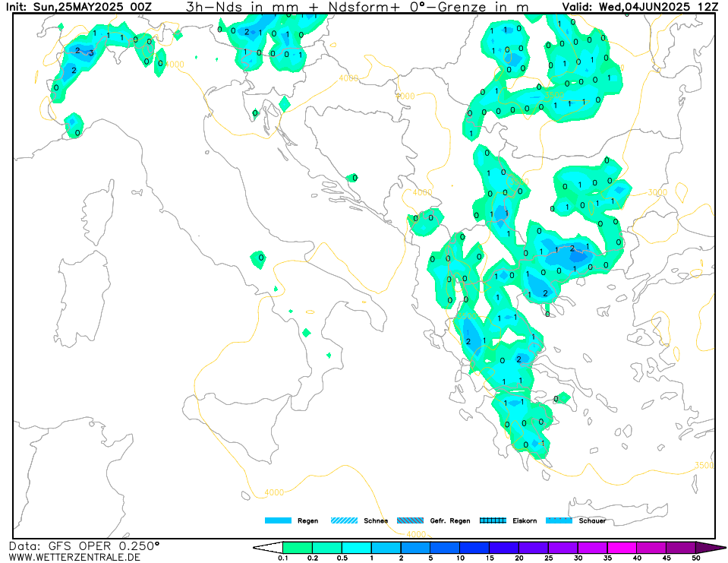Click the 'Init: Sun,25MAY2025 00Z' header text

pyautogui.click(x=78, y=7)
